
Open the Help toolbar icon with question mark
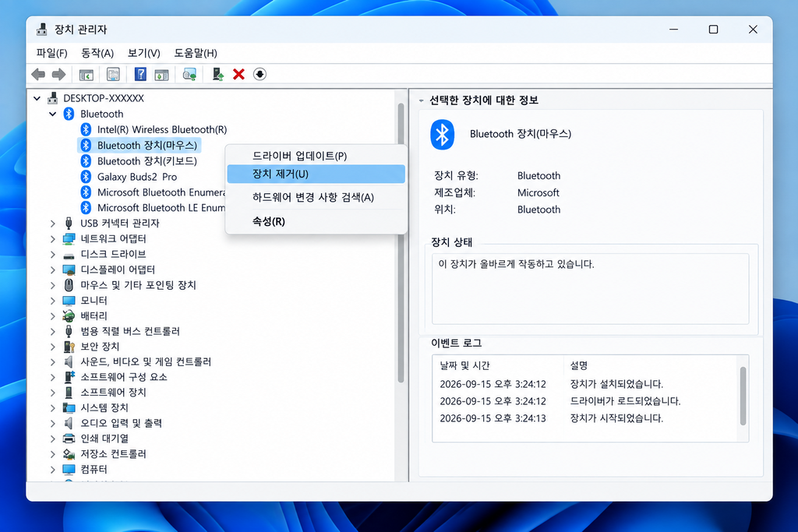click(x=140, y=74)
